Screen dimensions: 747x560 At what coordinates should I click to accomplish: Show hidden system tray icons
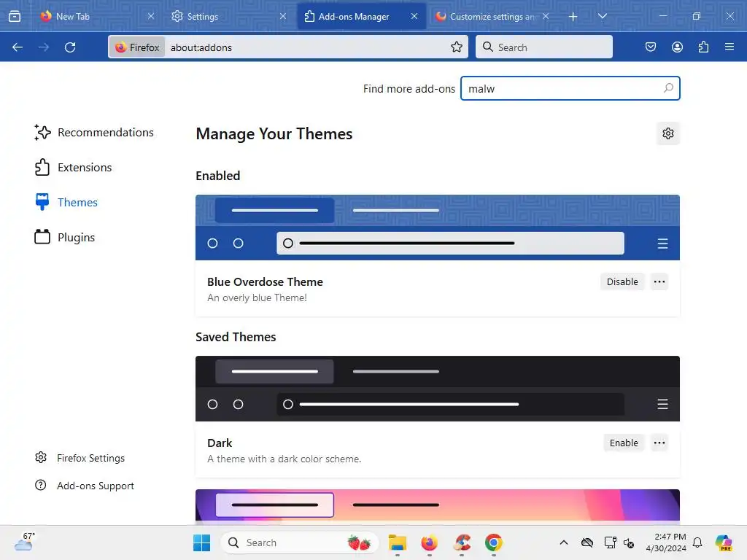tap(564, 542)
